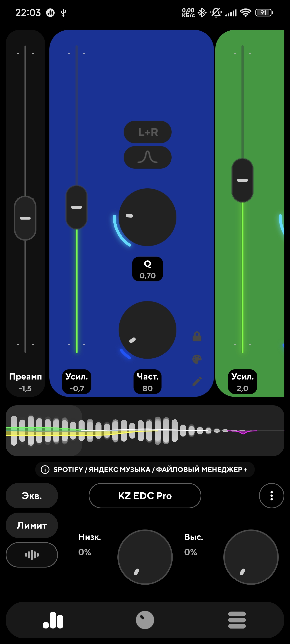Tap the Низк. bass knob
This screenshot has height=644, width=290.
pos(145,557)
